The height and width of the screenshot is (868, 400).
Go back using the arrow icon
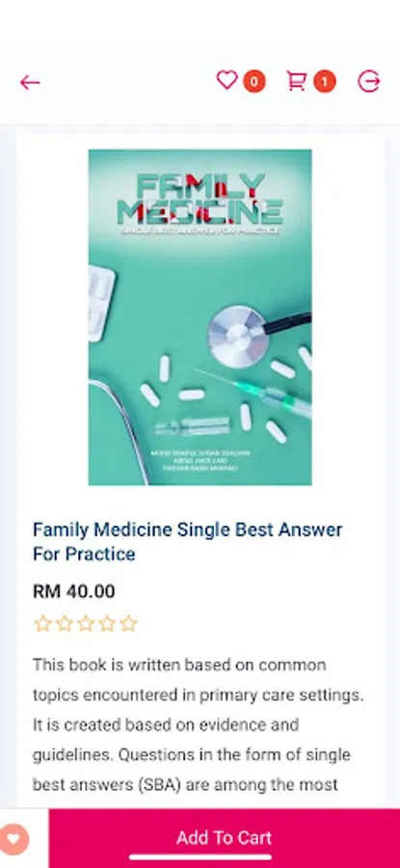[x=30, y=83]
